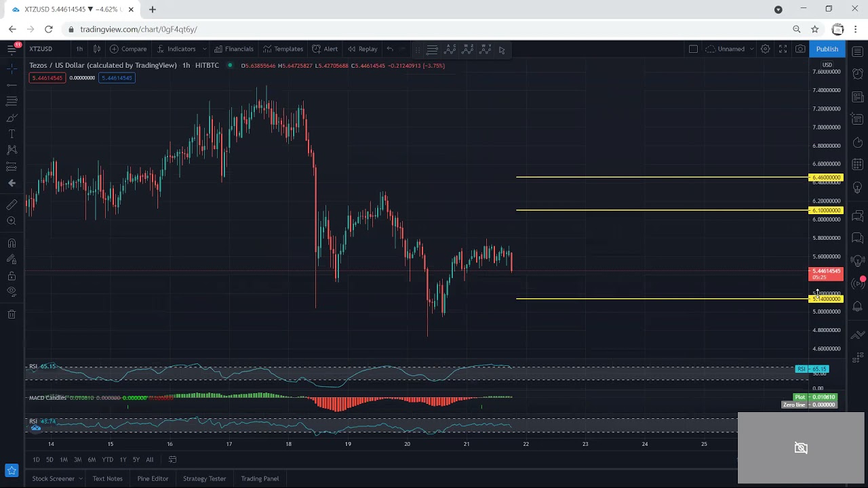Open the Ideas lightbulb panel

[858, 187]
